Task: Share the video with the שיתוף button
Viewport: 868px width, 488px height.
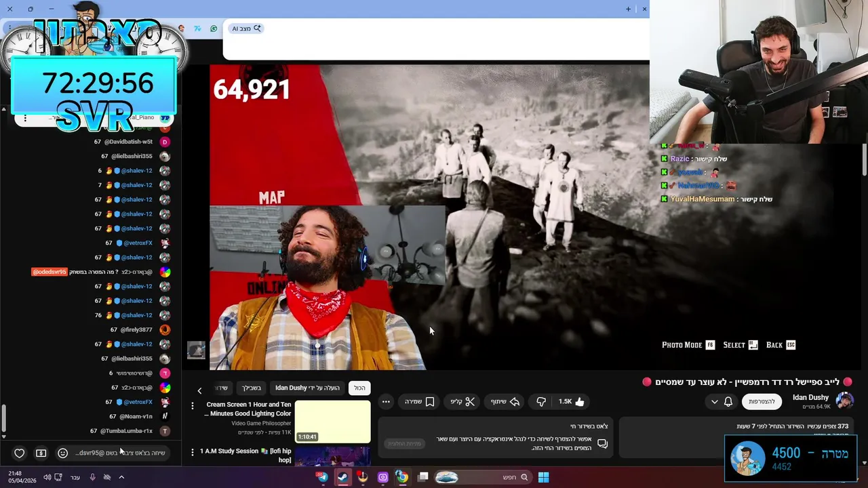Action: click(x=505, y=401)
